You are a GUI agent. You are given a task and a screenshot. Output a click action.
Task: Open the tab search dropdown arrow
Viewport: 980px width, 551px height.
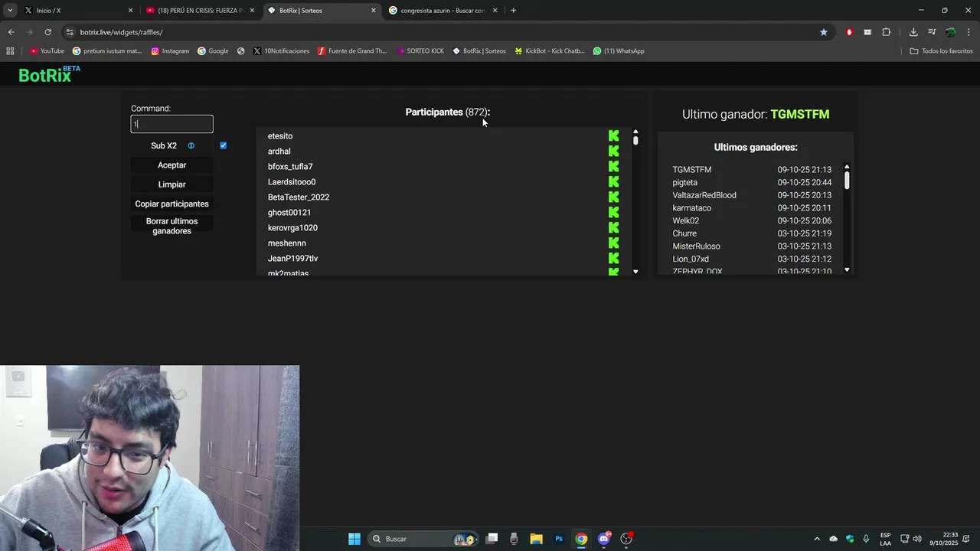(10, 11)
